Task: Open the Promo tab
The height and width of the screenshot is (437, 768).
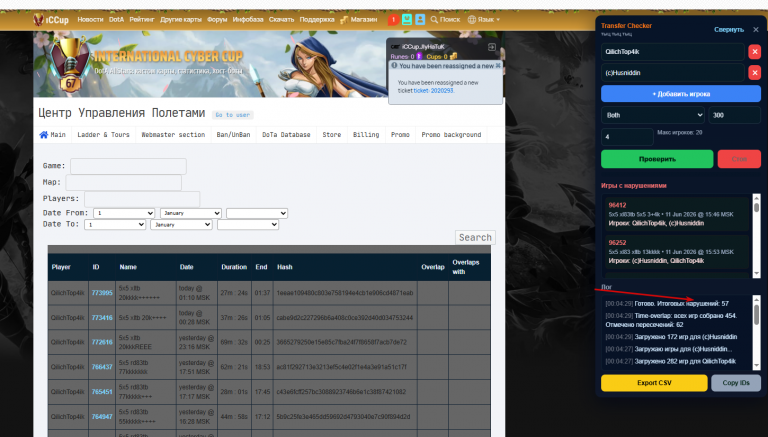Action: click(400, 135)
